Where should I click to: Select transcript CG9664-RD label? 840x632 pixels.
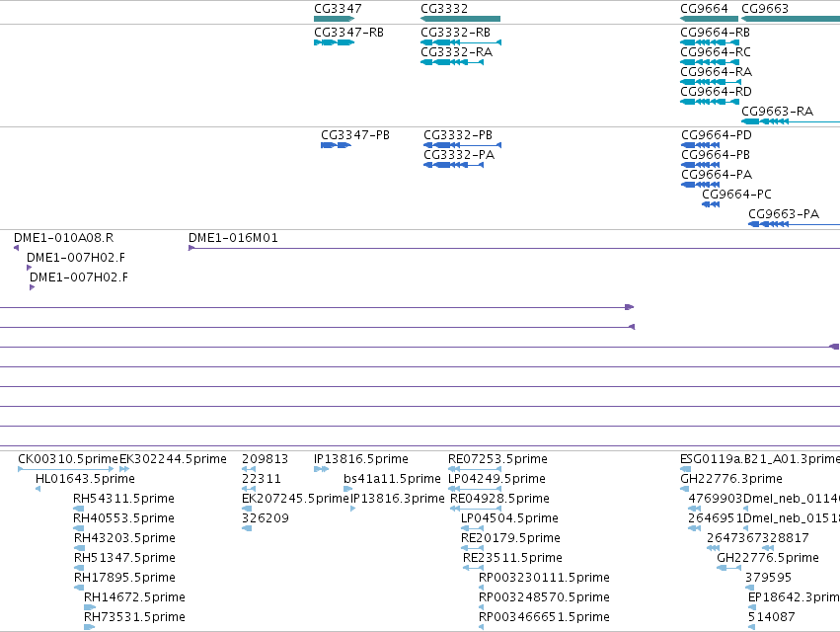point(716,92)
